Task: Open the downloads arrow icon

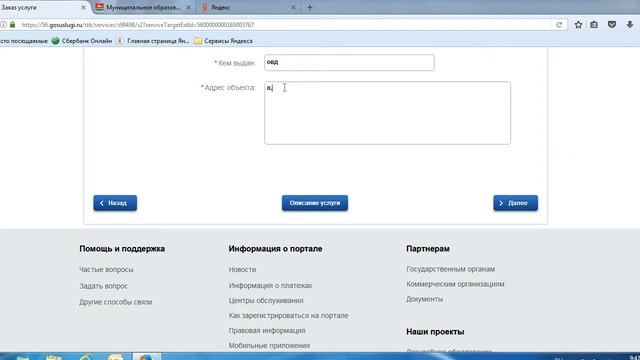Action: (630, 24)
